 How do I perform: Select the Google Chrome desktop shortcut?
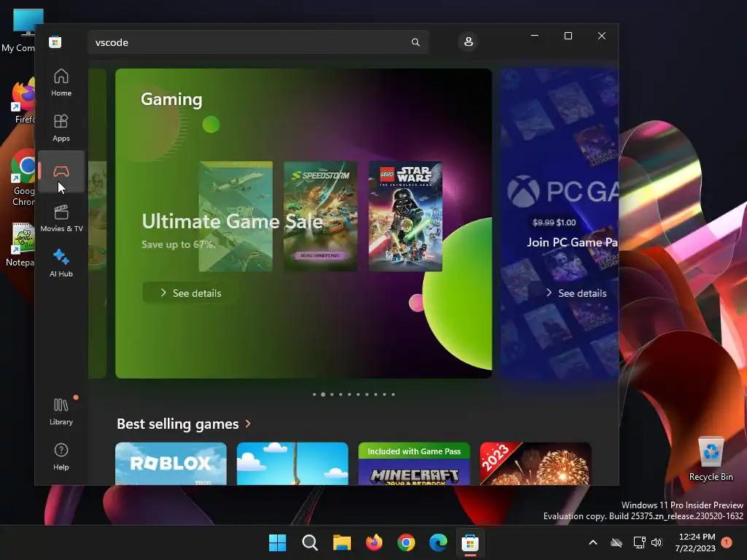click(23, 179)
